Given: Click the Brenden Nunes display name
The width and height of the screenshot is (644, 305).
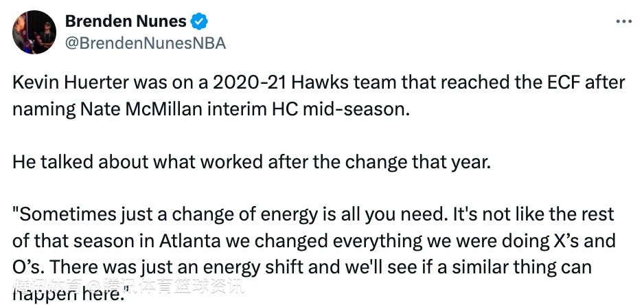Looking at the screenshot, I should (126, 22).
